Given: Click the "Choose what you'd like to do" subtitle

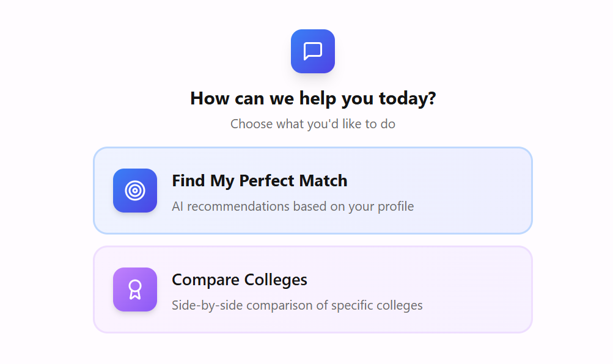Looking at the screenshot, I should [313, 124].
